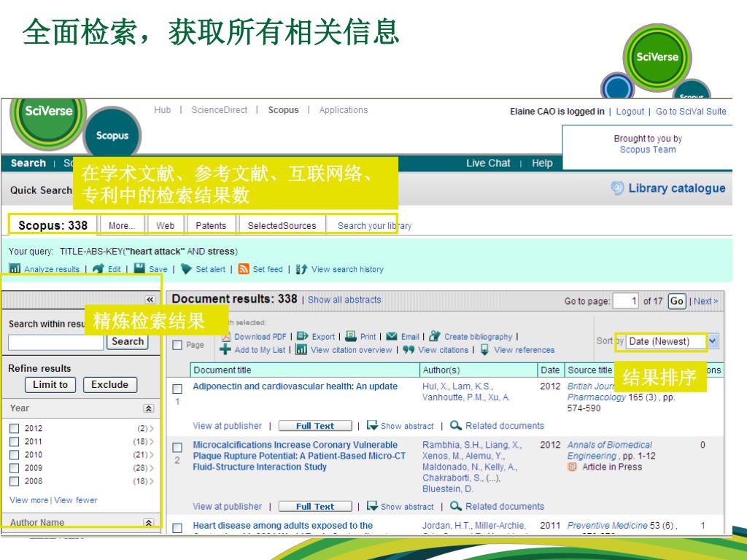Open the Live Chat menu item
The image size is (747, 560).
click(488, 163)
